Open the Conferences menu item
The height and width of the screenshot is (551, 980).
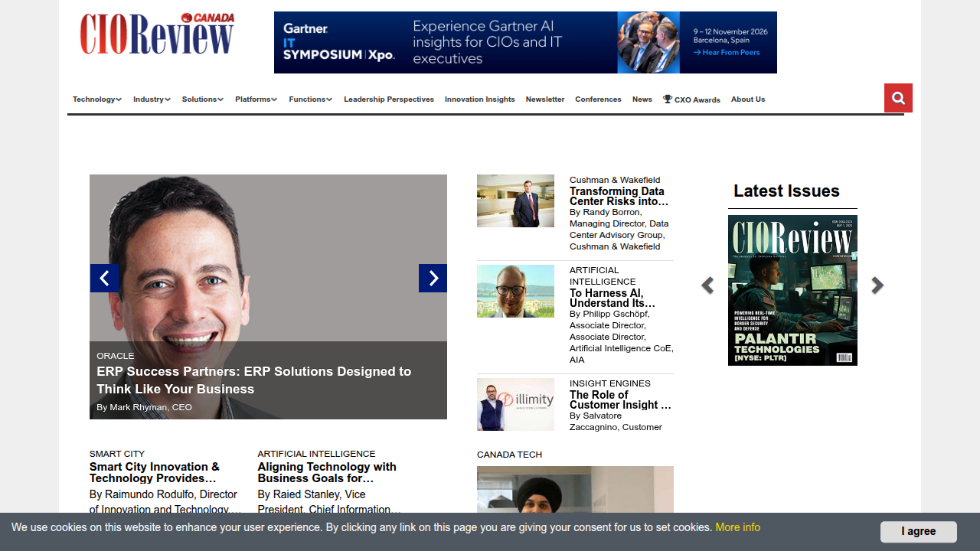tap(598, 99)
